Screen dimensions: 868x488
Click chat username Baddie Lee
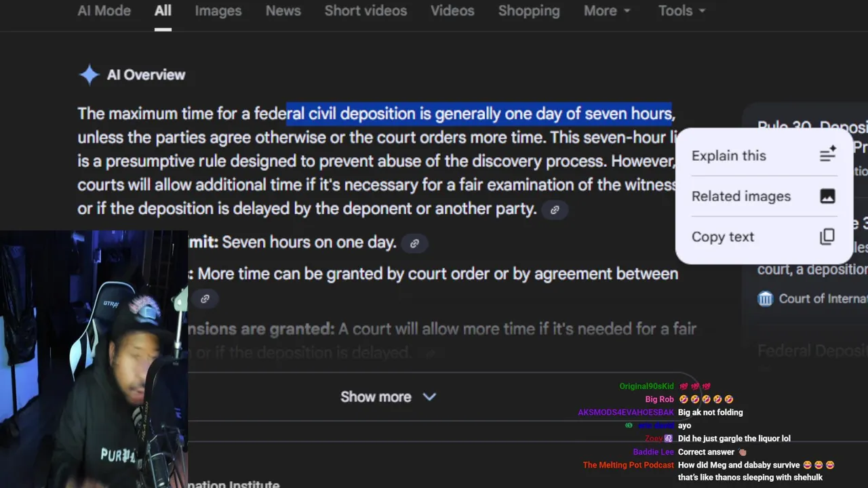653,452
